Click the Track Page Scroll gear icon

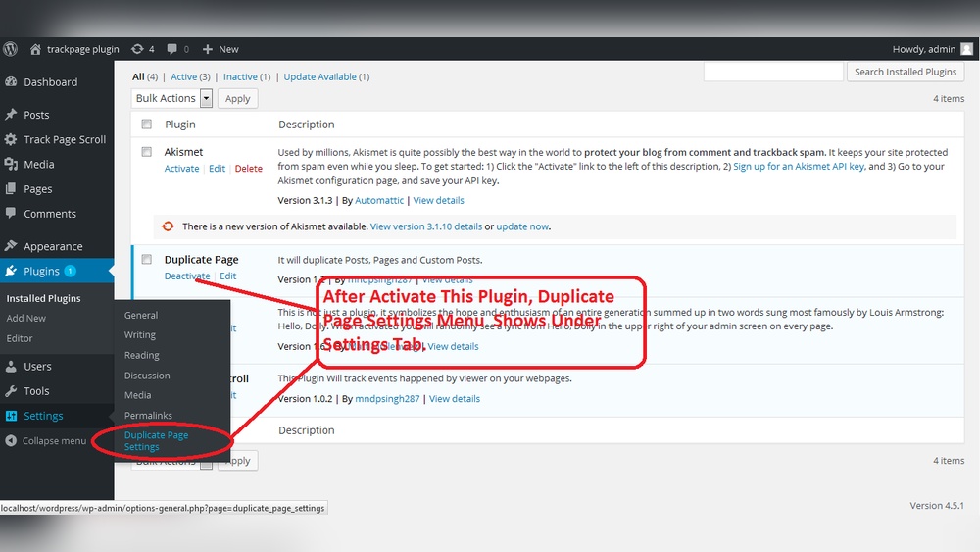tap(11, 139)
